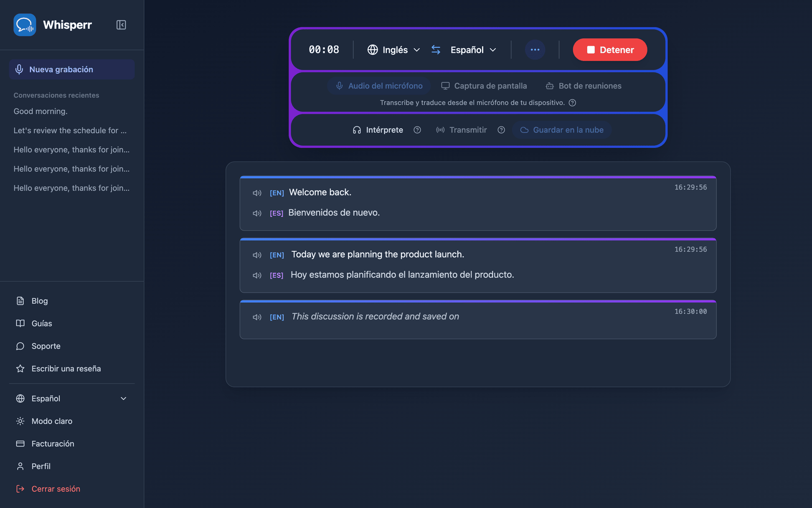
Task: Click the 'Bienvenidos de nuevo.' translation text
Action: point(334,213)
